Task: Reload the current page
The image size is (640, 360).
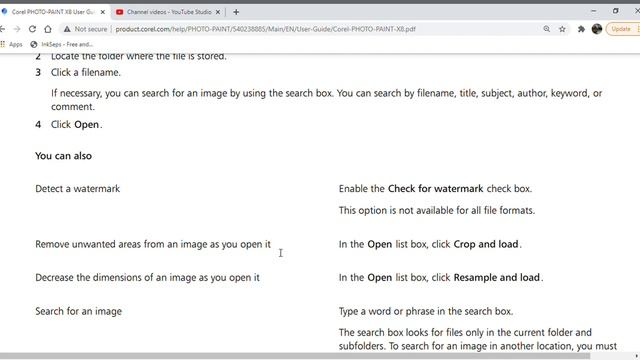Action: tap(32, 29)
